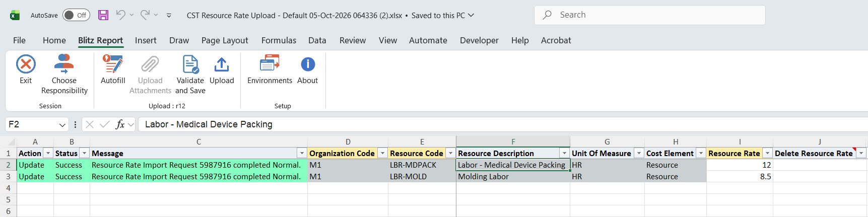Screen dimensions: 868x217
Task: Toggle the AutoSave switch
Action: click(76, 15)
